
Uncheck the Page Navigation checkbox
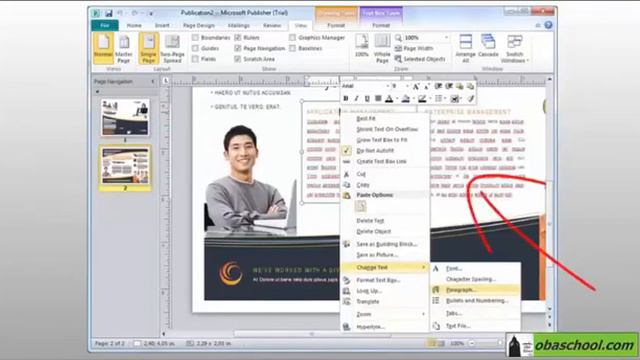tap(238, 48)
